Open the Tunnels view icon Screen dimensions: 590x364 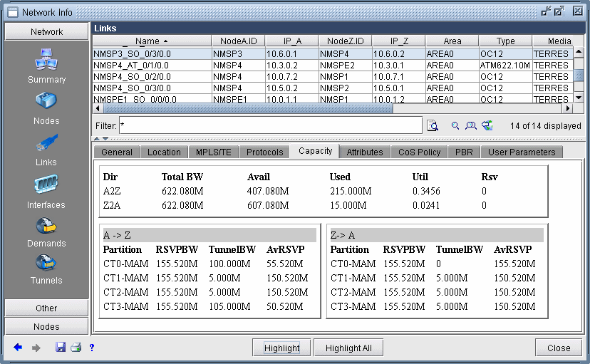coord(46,263)
